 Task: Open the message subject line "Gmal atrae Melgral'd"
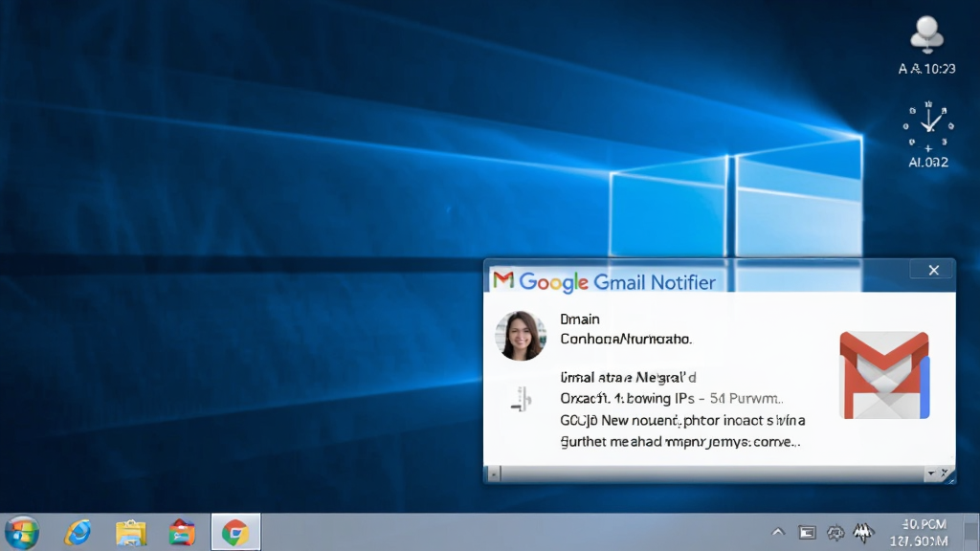pyautogui.click(x=628, y=377)
